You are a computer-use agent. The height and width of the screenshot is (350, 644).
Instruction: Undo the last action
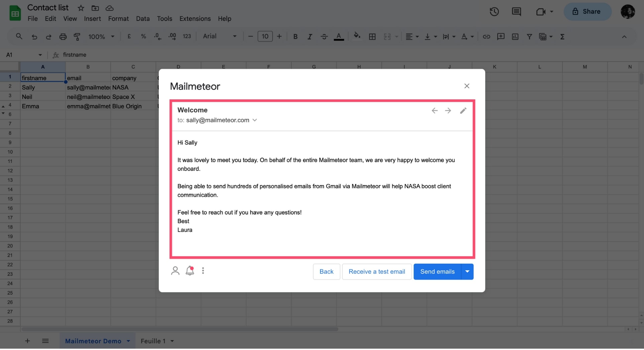(34, 37)
